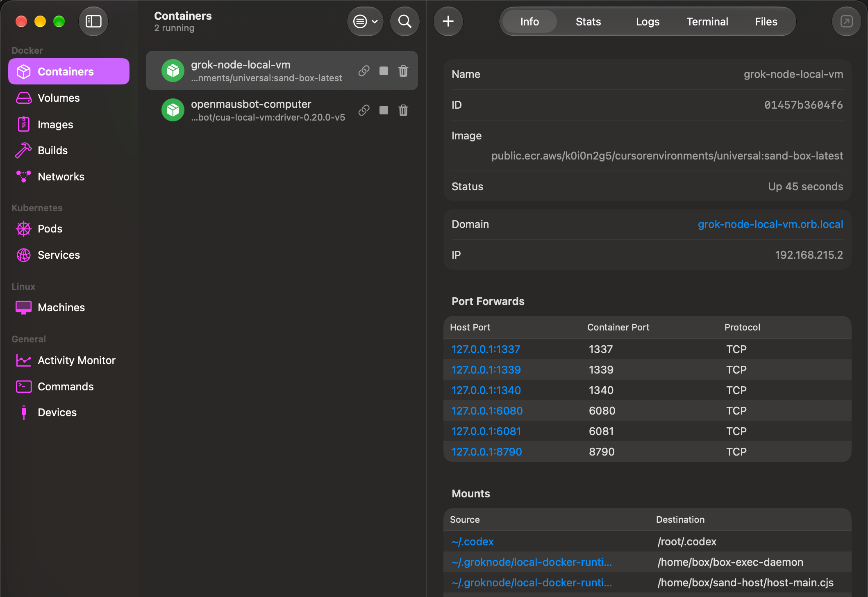Open Builds in the sidebar

coord(69,150)
